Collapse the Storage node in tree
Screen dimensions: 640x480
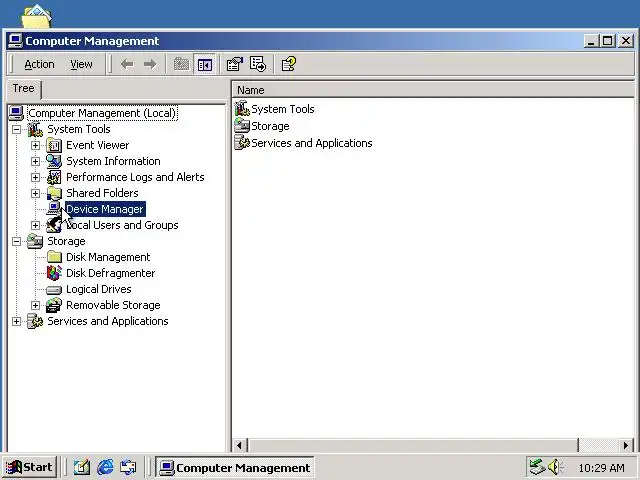[x=16, y=241]
